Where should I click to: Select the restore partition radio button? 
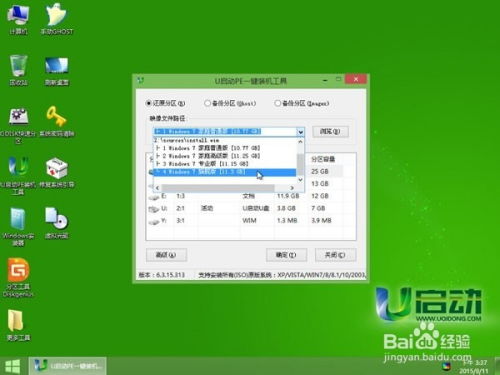[x=149, y=103]
